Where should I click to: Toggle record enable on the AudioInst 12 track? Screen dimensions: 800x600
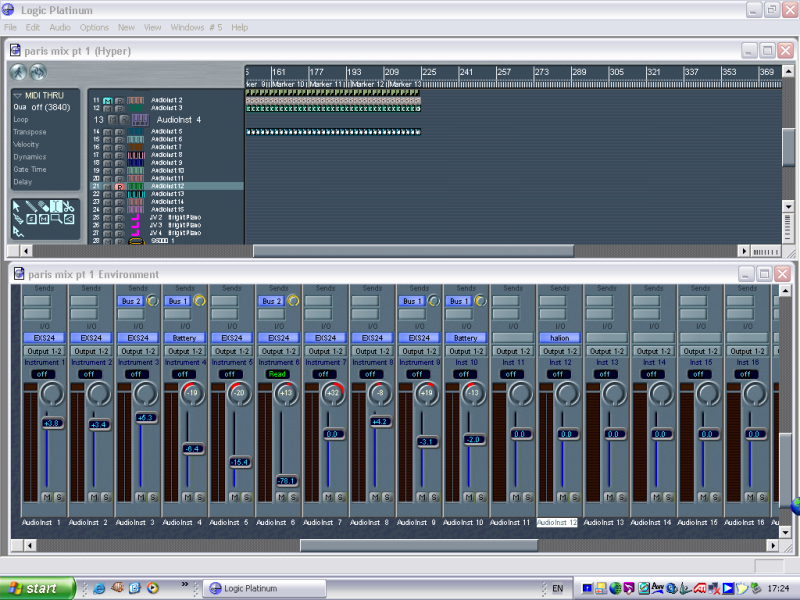[x=119, y=186]
